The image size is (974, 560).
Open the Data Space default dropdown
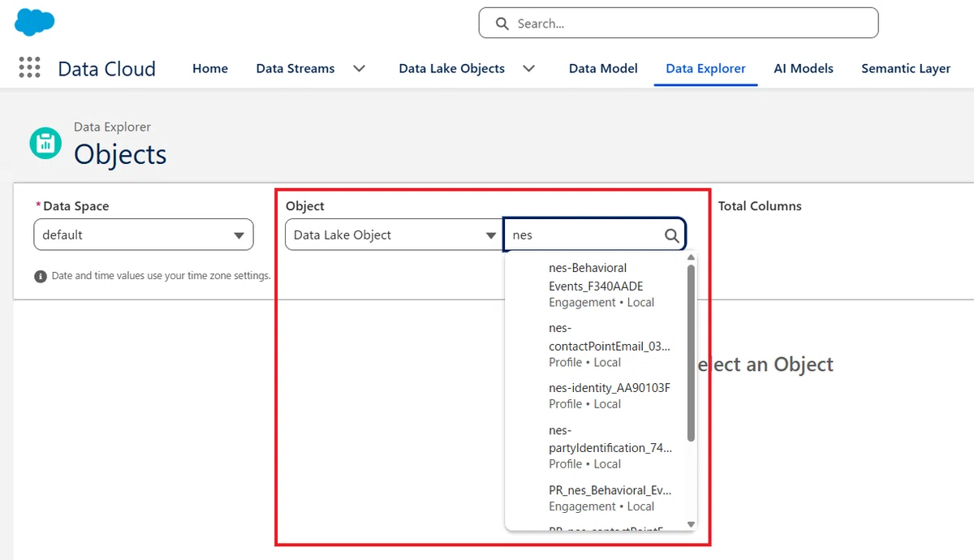tap(144, 235)
